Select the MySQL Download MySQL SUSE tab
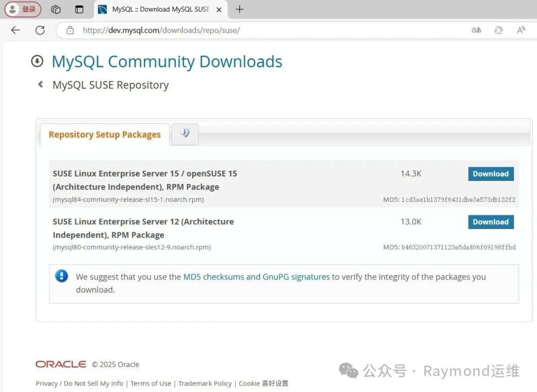 click(160, 9)
